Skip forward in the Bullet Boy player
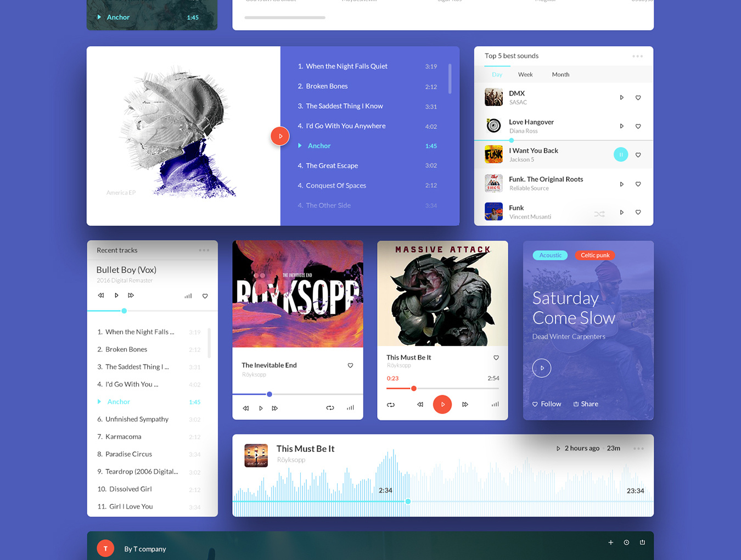The height and width of the screenshot is (560, 741). pos(131,295)
